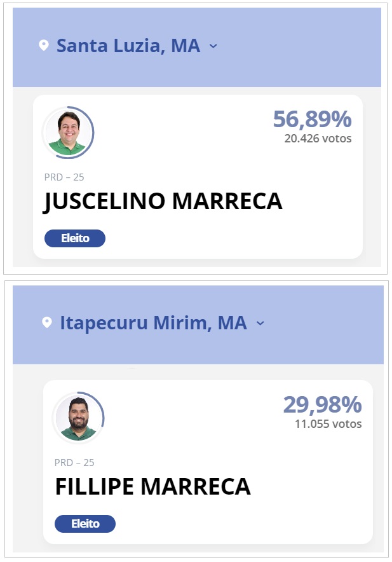Click the location pin icon beside Santa Luzia
Image resolution: width=392 pixels, height=562 pixels.
pos(42,45)
